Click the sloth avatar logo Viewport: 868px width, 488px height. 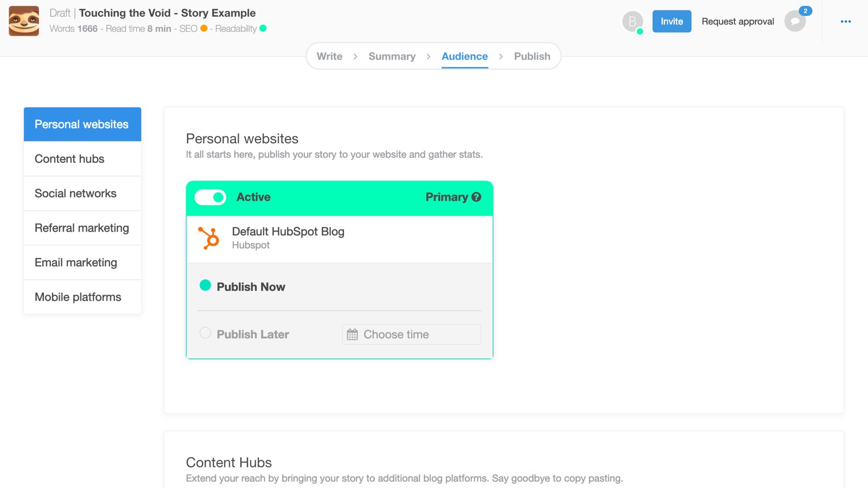click(24, 21)
